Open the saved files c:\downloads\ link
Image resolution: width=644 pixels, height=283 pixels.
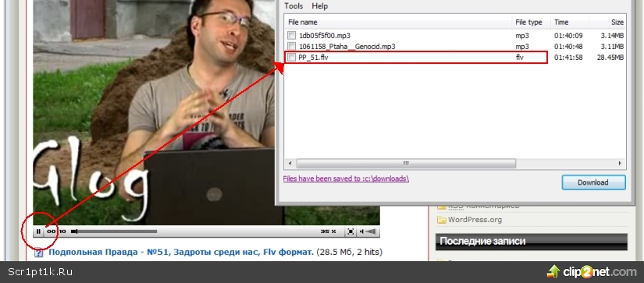(346, 179)
